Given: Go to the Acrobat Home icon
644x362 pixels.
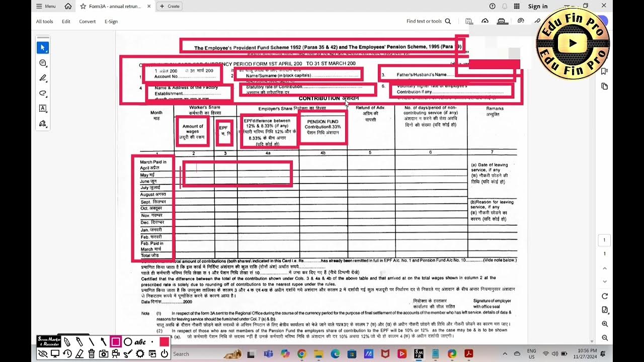Looking at the screenshot, I should [x=68, y=6].
